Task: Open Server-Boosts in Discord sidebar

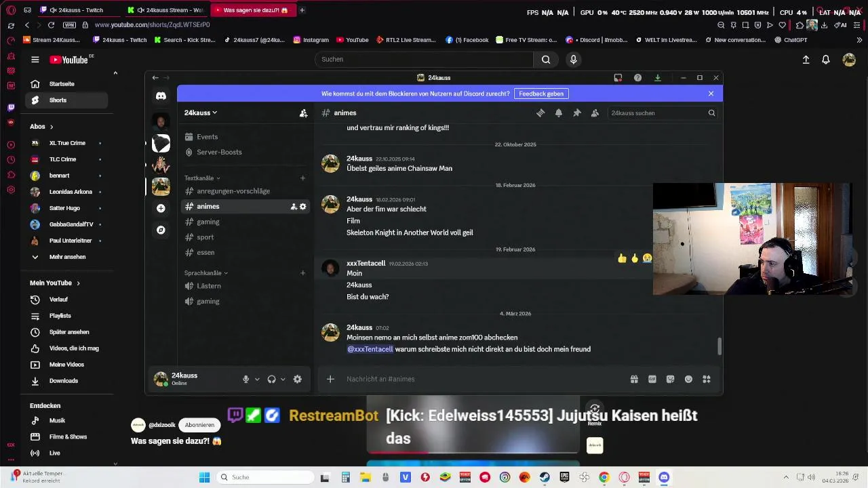Action: [x=244, y=152]
